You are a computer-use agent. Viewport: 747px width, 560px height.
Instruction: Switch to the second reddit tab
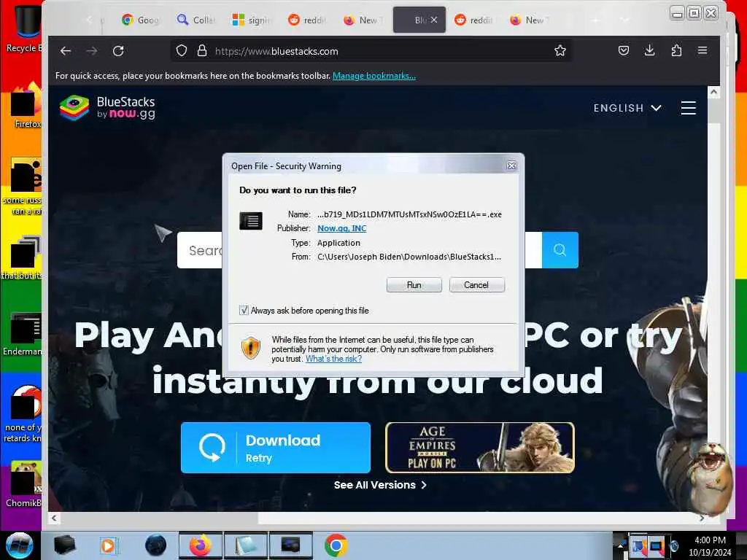pyautogui.click(x=473, y=20)
